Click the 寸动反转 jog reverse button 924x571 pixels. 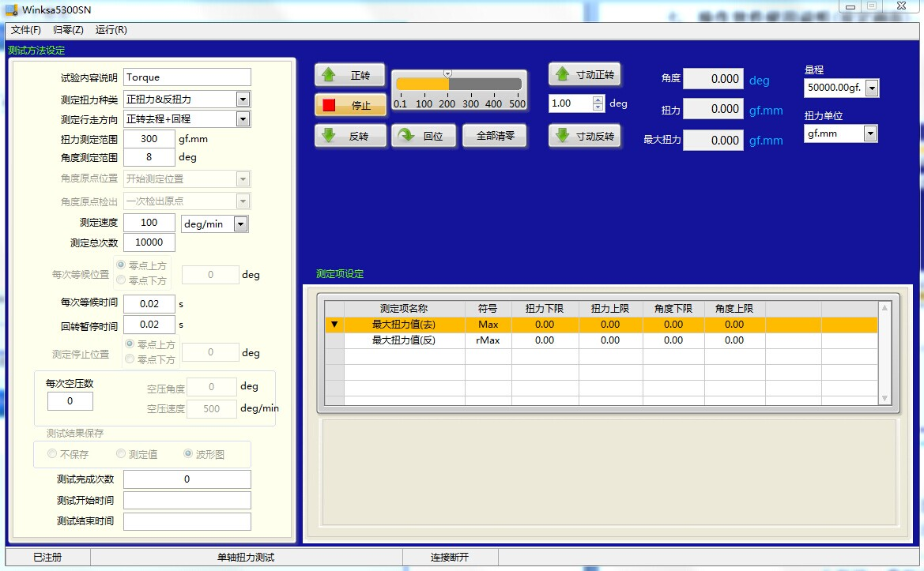point(585,136)
